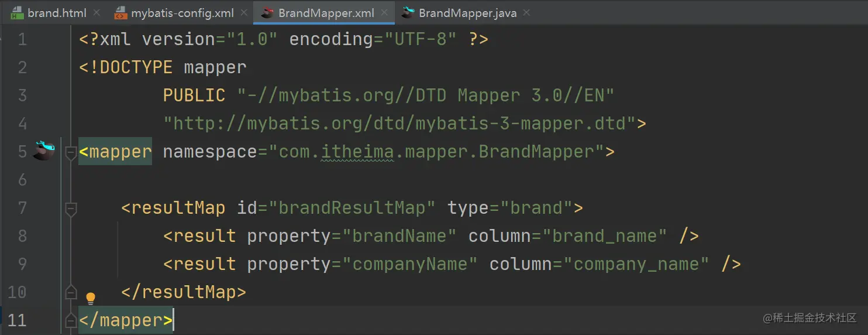Click the BrandMapper.java MyBatis bird icon
Screen dimensions: 868x335
(x=409, y=12)
